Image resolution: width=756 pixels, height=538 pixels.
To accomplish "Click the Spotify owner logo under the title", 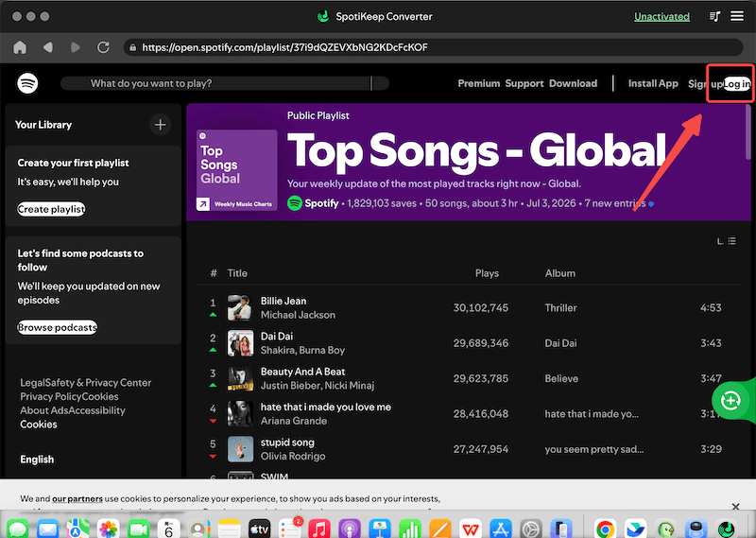I will (x=295, y=203).
